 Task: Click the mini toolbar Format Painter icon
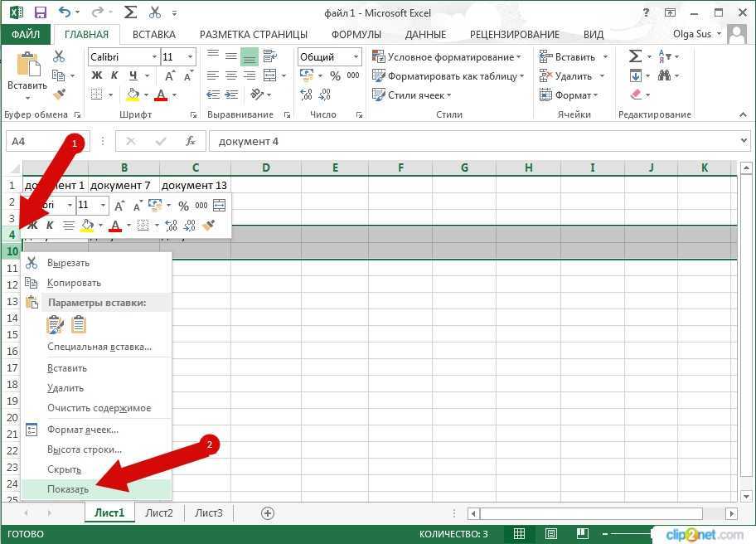pyautogui.click(x=208, y=226)
